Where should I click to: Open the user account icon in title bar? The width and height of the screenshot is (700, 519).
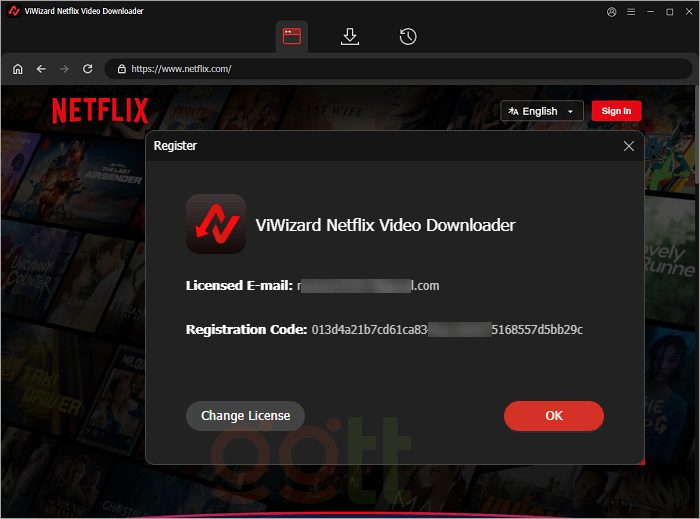[611, 11]
